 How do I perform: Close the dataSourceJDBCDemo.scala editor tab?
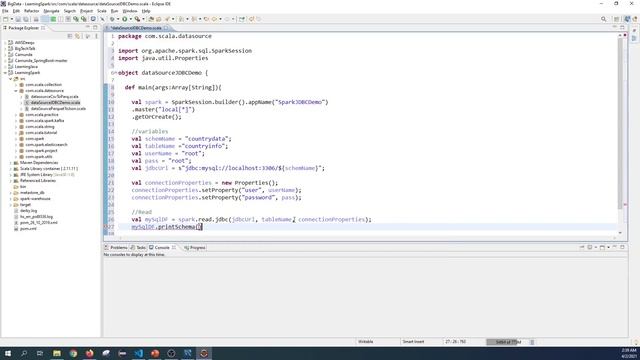coord(166,28)
